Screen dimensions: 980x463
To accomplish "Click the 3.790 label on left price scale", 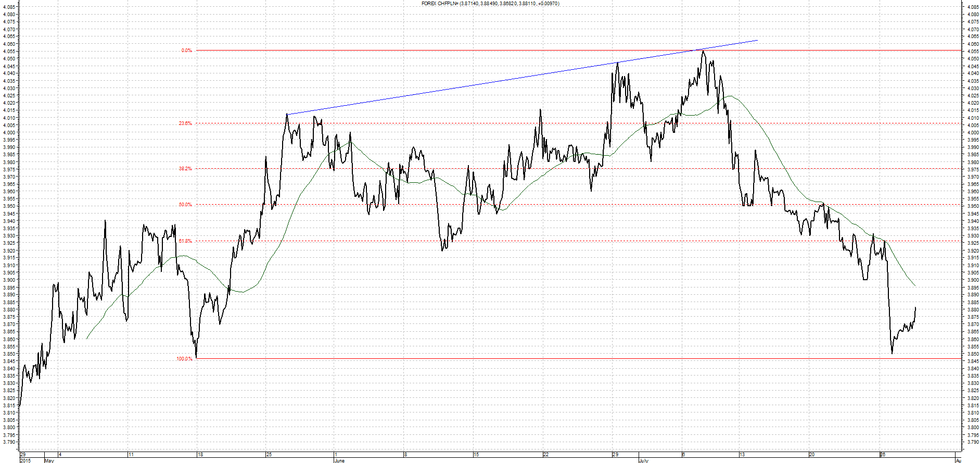I will [x=9, y=442].
